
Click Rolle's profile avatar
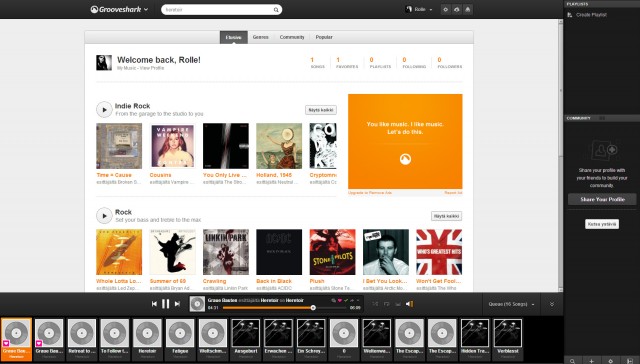pyautogui.click(x=104, y=63)
